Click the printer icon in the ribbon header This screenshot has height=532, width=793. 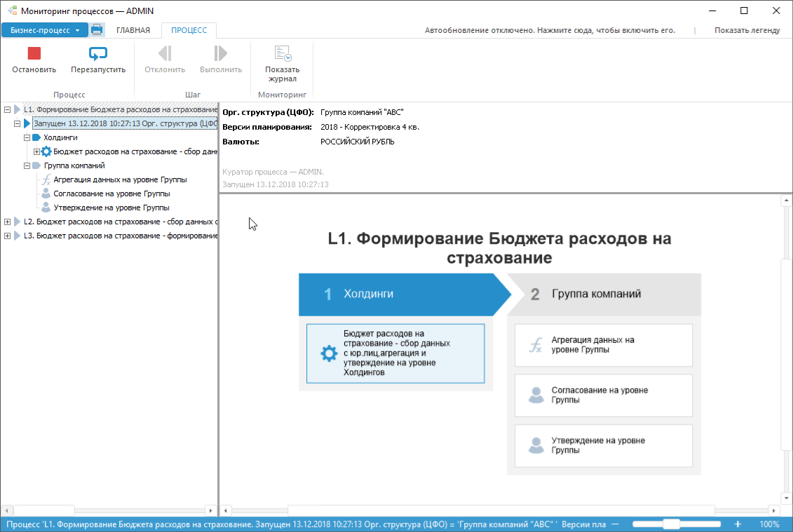click(x=97, y=30)
